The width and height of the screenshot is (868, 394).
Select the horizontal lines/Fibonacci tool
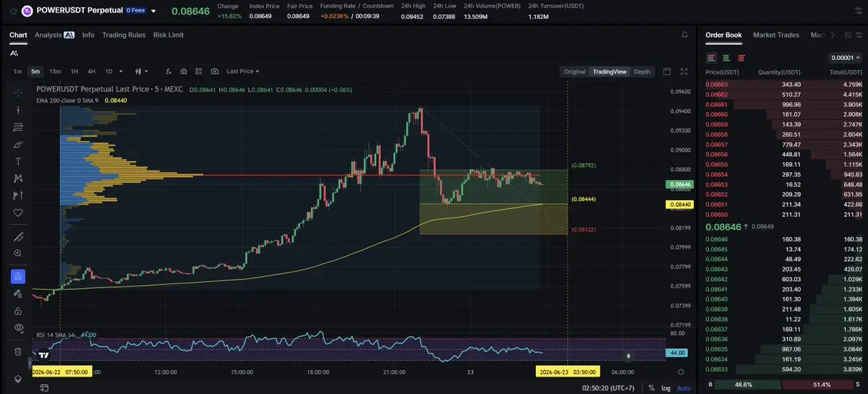18,127
